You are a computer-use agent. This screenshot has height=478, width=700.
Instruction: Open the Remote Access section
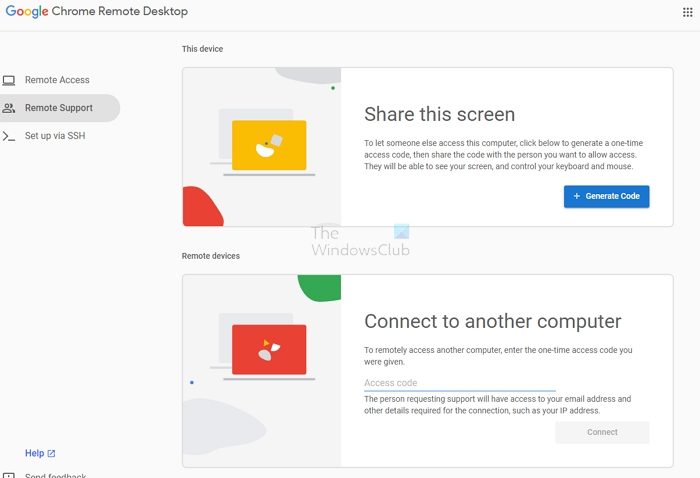57,80
